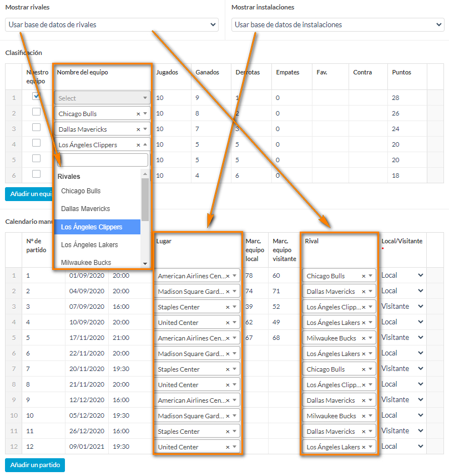
Task: Collapse the Los Ángeles Clippers open combo arrow
Action: (145, 144)
